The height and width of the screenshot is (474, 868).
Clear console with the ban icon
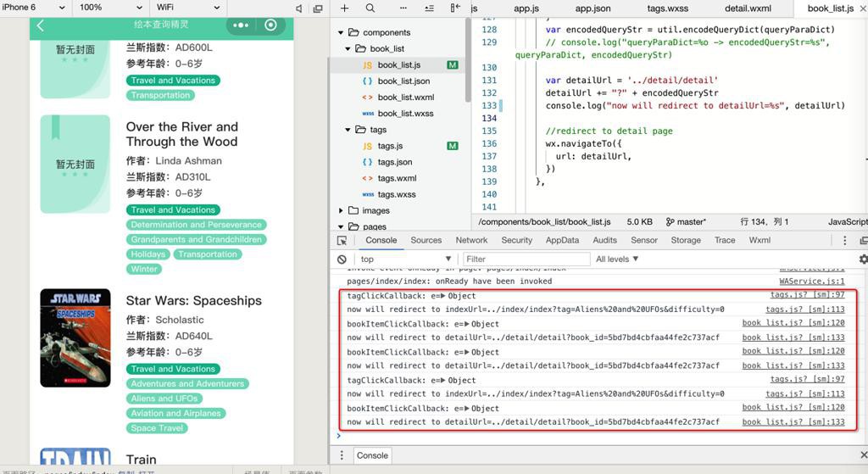click(342, 259)
